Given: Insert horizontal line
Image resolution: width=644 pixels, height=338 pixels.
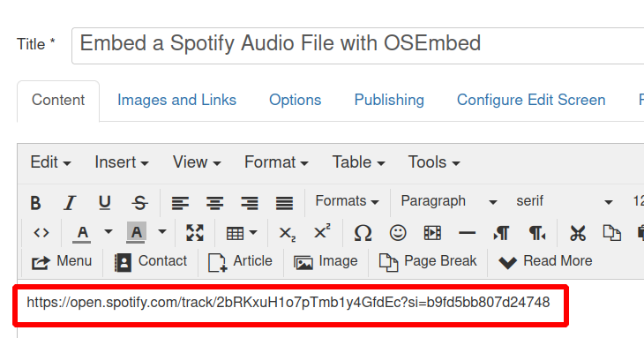Looking at the screenshot, I should (x=467, y=233).
